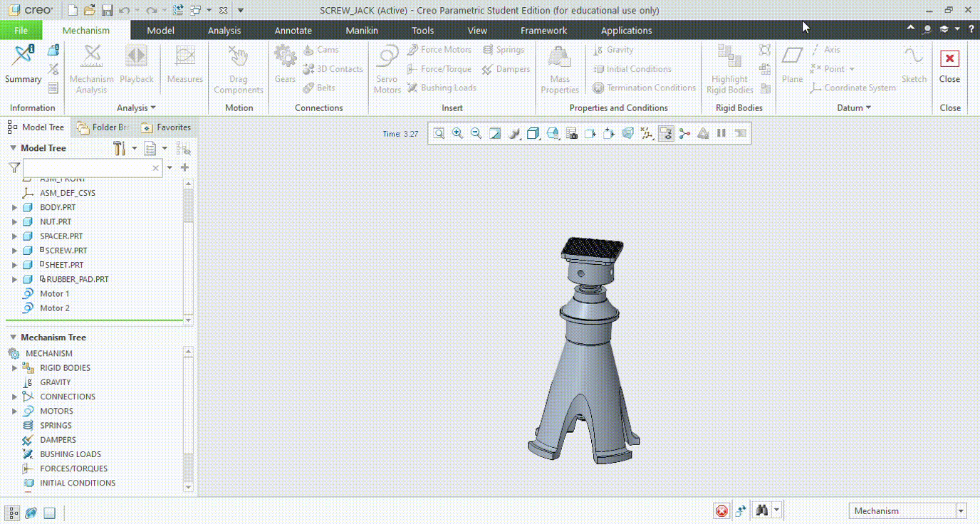
Task: Select BUSHING LOADS in the Mechanism Tree
Action: pos(71,454)
